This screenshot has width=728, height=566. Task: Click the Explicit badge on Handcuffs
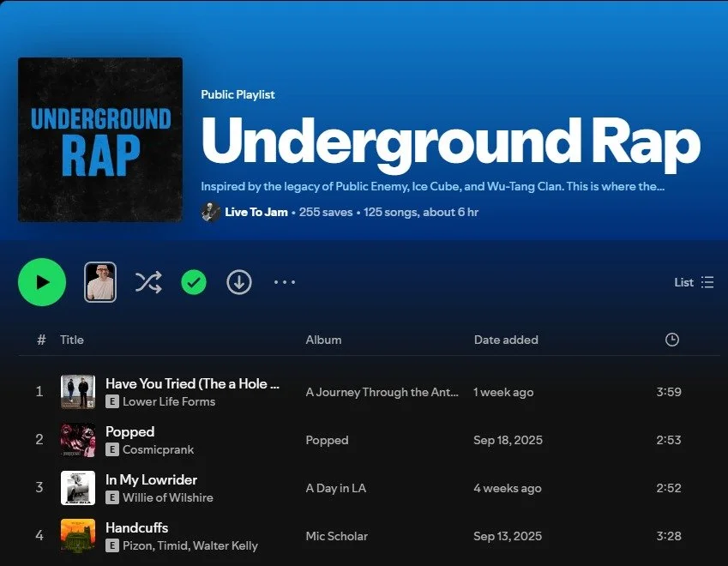point(112,545)
